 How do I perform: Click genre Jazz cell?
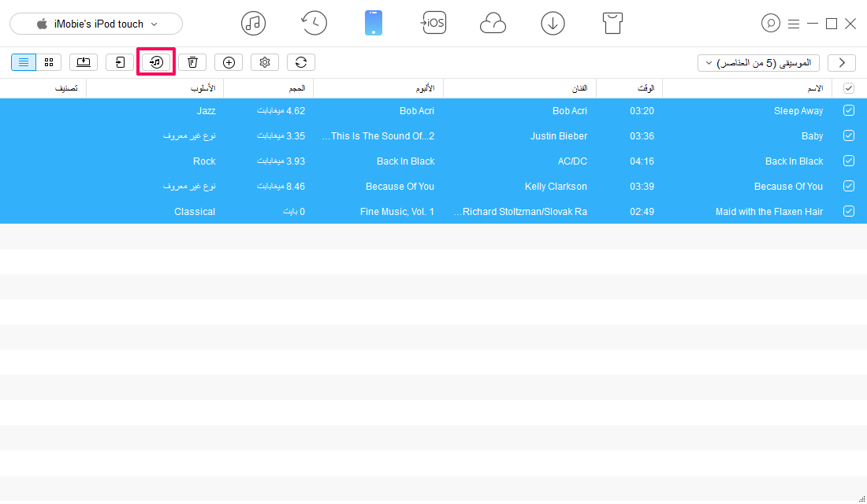click(x=207, y=111)
